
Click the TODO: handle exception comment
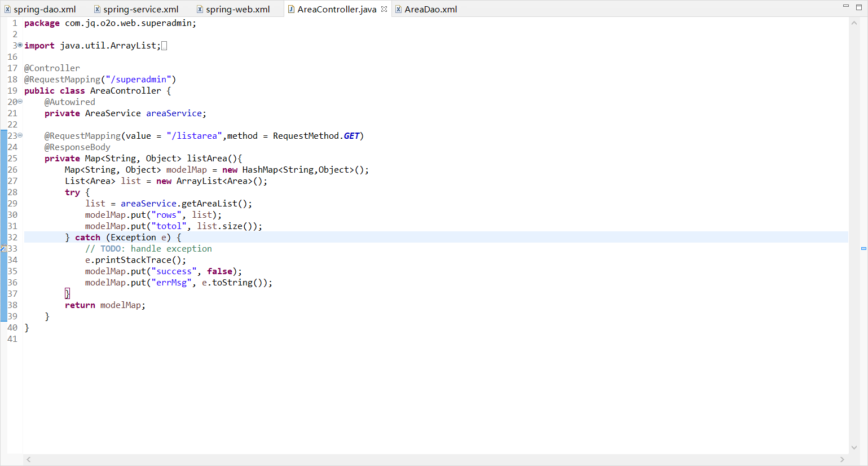[148, 249]
